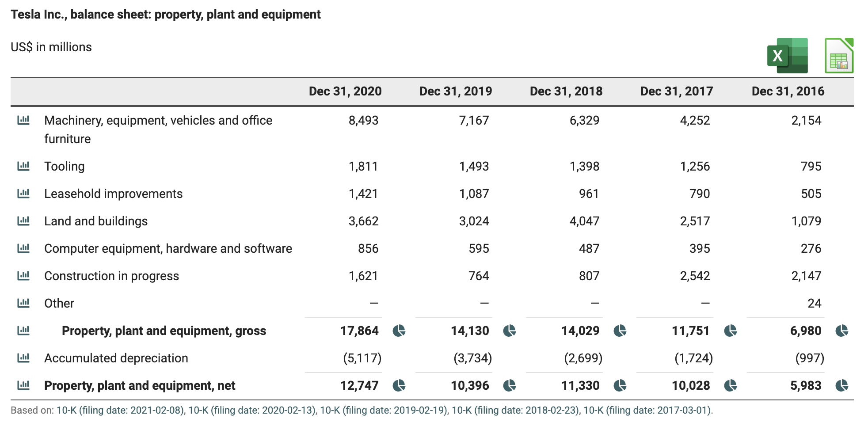This screenshot has width=868, height=426.
Task: Click the Property, plant and equipment, gross label
Action: click(x=164, y=331)
